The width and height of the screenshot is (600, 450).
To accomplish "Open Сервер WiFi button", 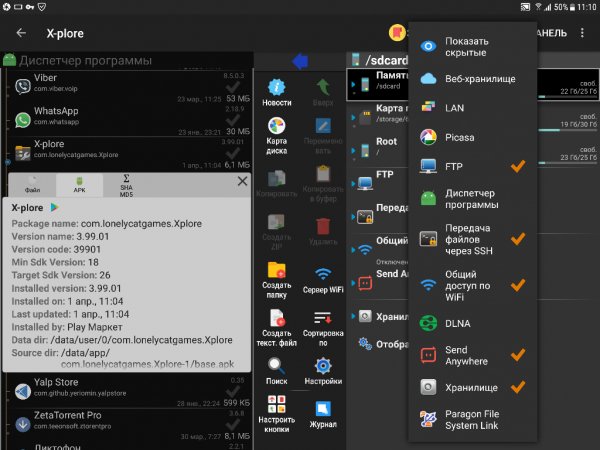I will coord(323,280).
